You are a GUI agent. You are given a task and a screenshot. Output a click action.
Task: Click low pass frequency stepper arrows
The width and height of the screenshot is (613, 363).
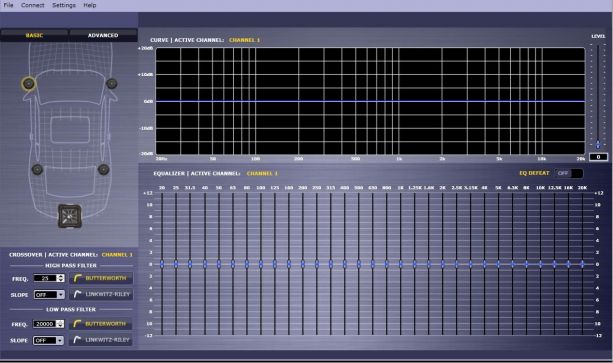(x=60, y=324)
